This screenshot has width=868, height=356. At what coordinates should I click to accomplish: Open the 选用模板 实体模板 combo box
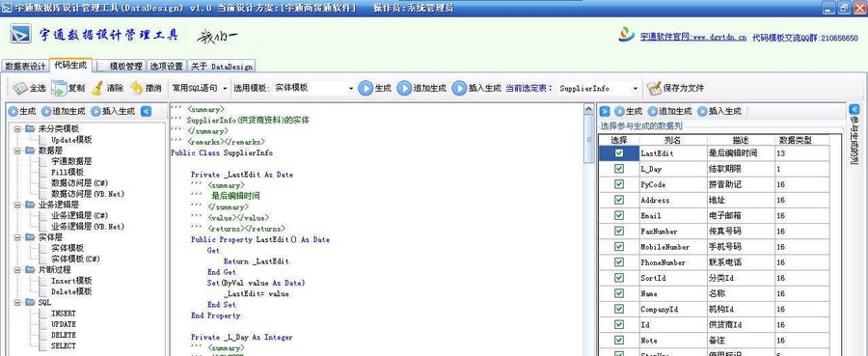coord(313,88)
